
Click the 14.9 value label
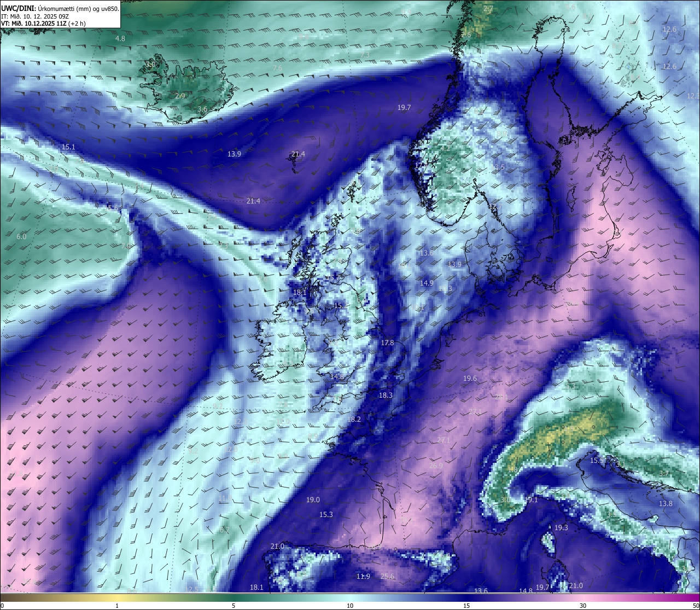427,283
